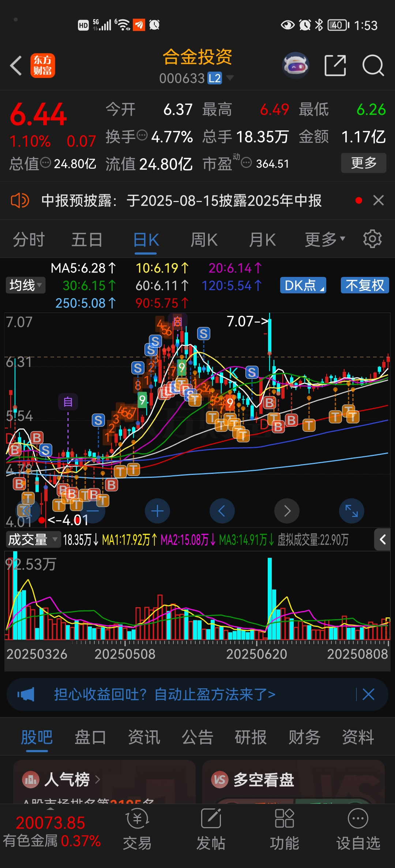
Task: Tap info icon beside 市盈
Action: pos(247,163)
